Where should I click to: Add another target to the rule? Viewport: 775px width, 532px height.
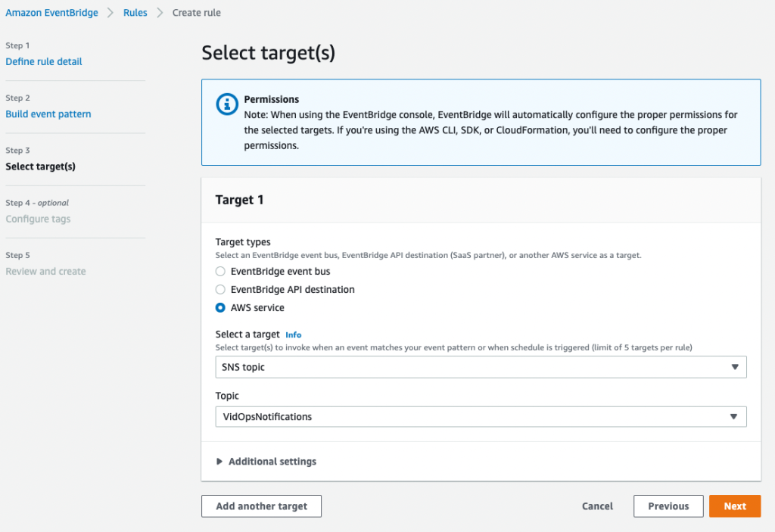[x=261, y=506]
